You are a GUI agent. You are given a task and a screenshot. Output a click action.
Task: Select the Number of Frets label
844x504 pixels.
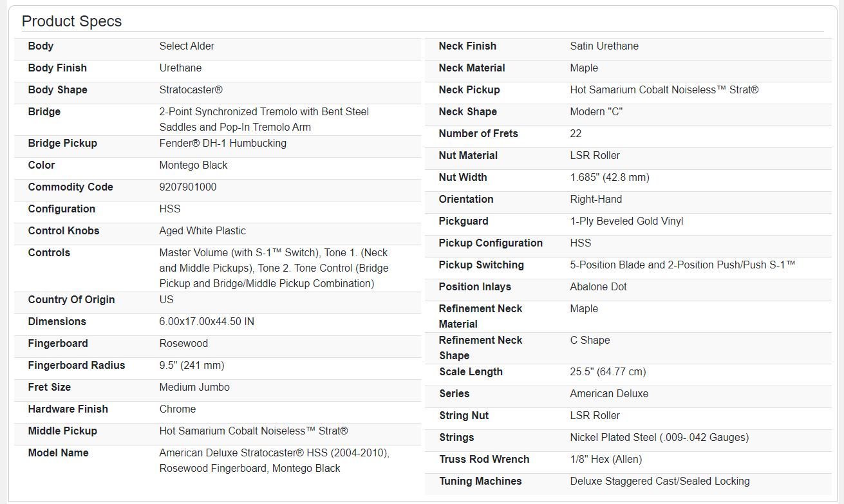[478, 134]
